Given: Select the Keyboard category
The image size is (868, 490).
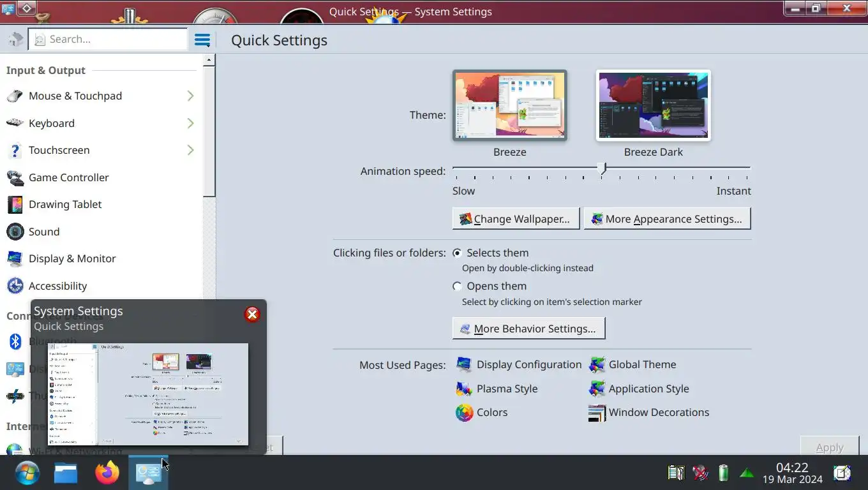Looking at the screenshot, I should click(x=101, y=123).
